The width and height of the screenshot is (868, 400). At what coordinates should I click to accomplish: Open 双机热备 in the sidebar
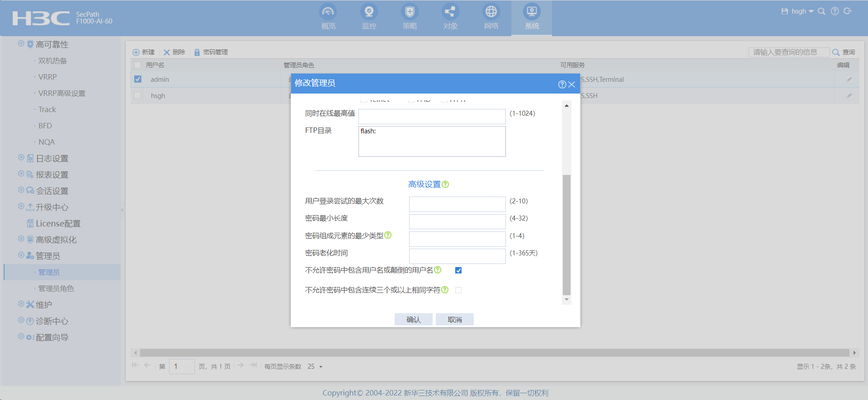(x=52, y=61)
